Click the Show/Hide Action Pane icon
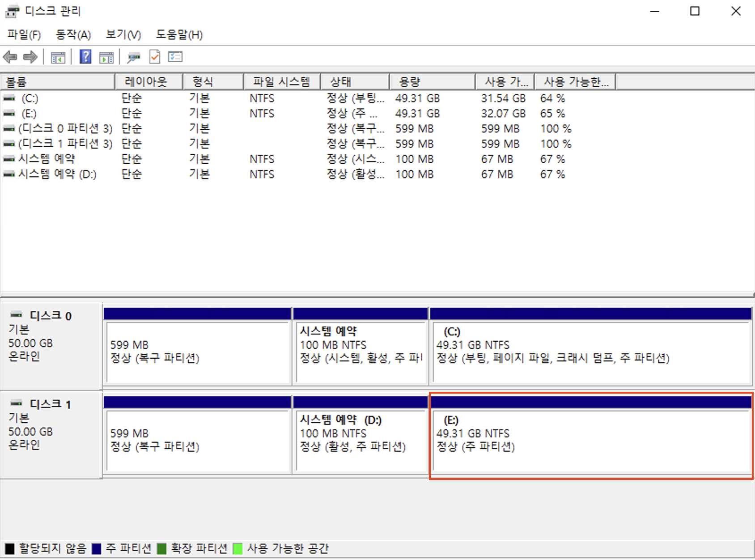This screenshot has height=560, width=755. [x=106, y=57]
